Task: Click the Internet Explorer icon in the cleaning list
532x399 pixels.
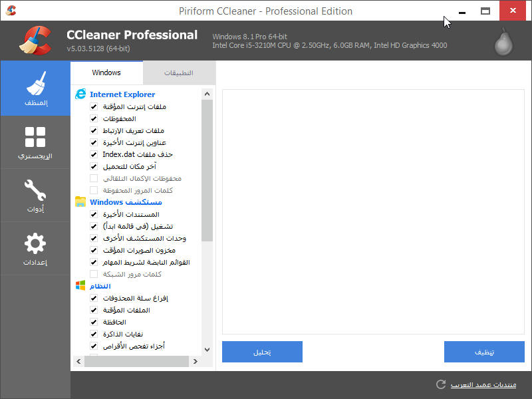Action: (81, 94)
